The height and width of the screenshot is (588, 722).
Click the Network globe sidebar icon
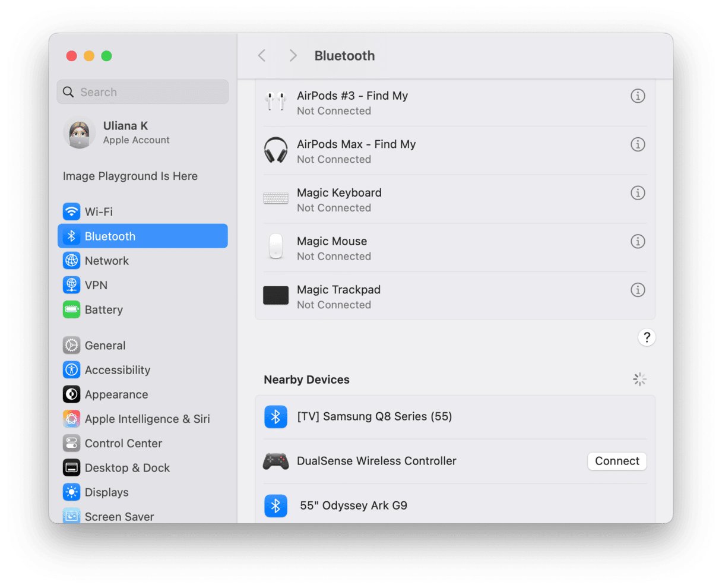(x=71, y=261)
